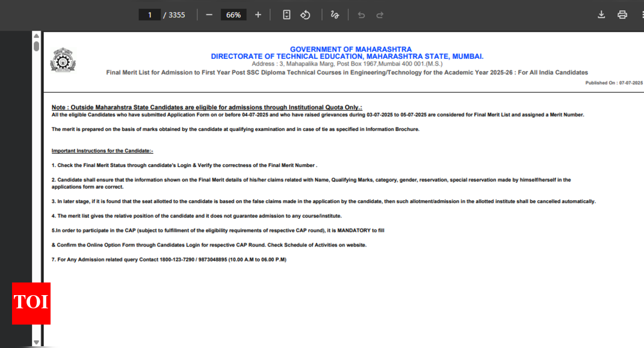Click the Published On date text
Viewport: 644px width, 348px height.
(x=613, y=83)
